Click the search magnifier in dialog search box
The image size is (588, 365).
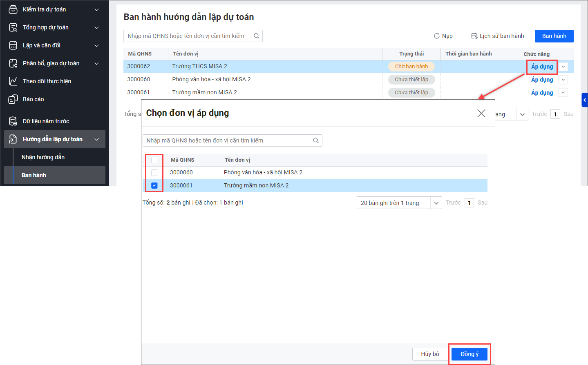point(316,140)
